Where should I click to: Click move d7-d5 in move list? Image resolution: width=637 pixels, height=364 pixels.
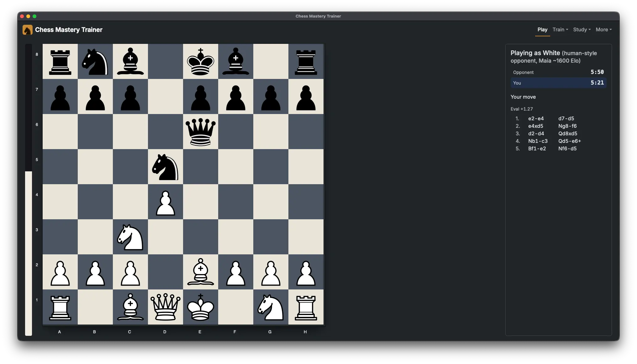566,118
